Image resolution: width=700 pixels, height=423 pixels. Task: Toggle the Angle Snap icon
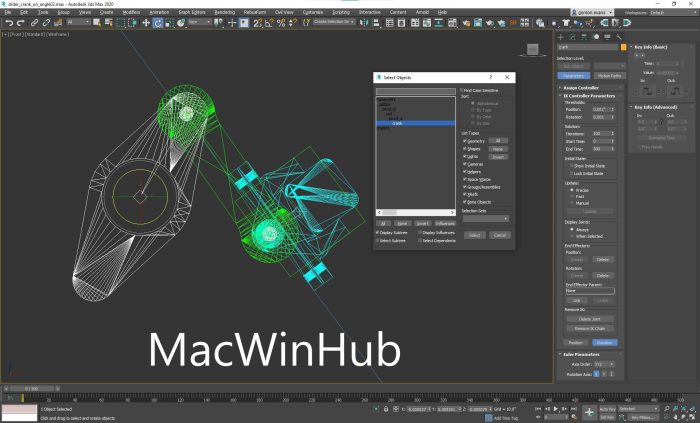tap(269, 23)
